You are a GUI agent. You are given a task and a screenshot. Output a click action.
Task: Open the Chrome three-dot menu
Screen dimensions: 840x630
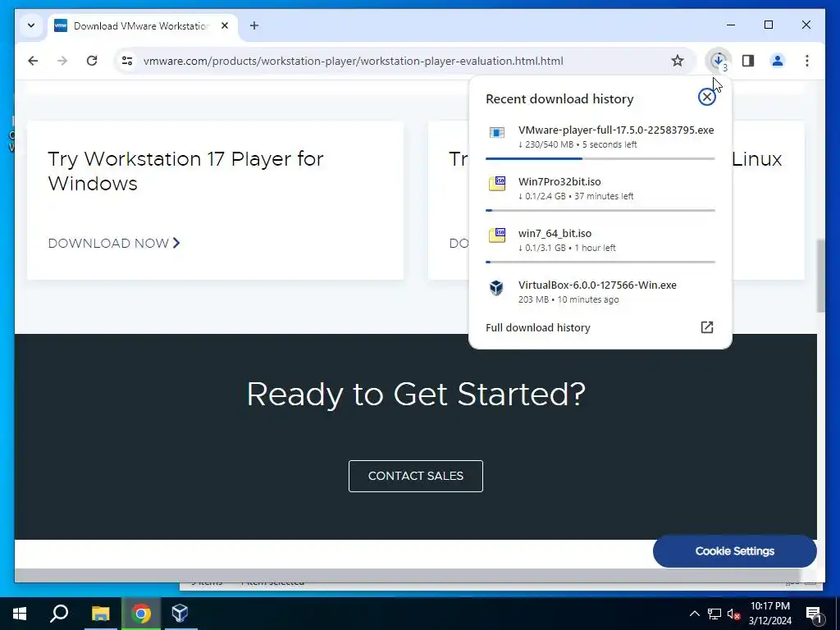pyautogui.click(x=807, y=61)
